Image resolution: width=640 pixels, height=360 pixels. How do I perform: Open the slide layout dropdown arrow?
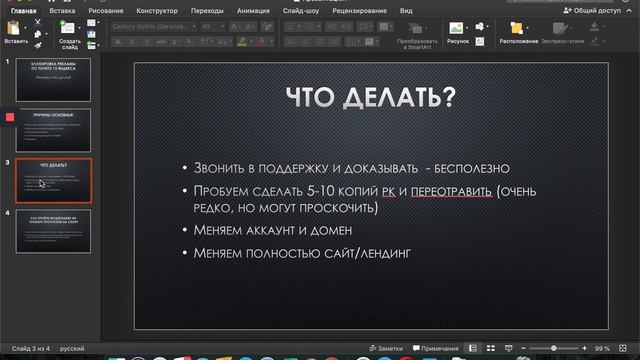(x=98, y=23)
